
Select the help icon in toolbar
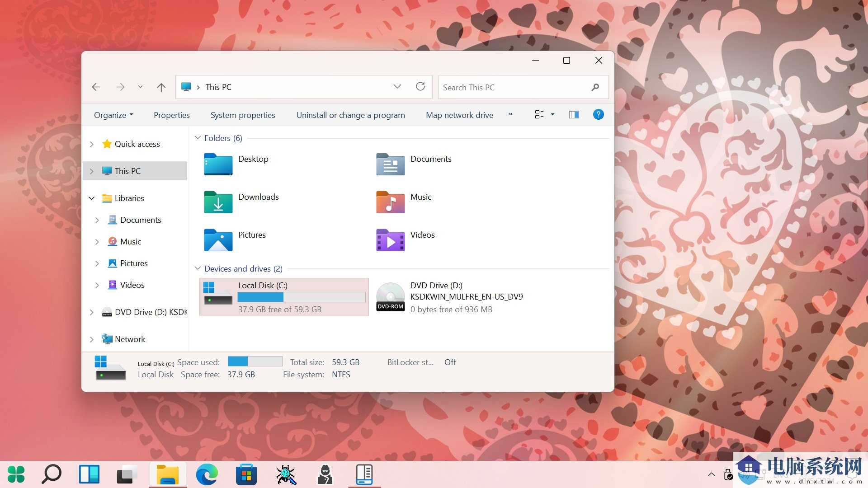[x=599, y=114]
